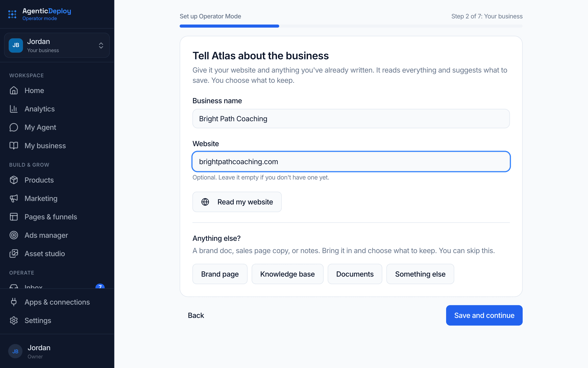588x368 pixels.
Task: Click the Products box icon
Action: coord(14,180)
